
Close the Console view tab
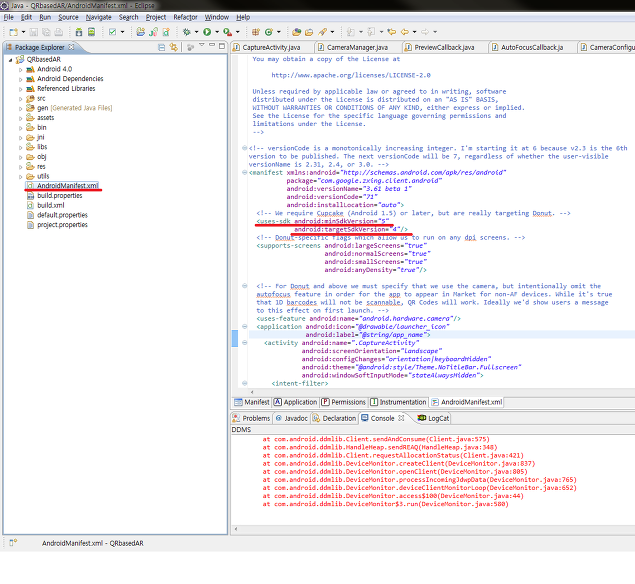401,418
